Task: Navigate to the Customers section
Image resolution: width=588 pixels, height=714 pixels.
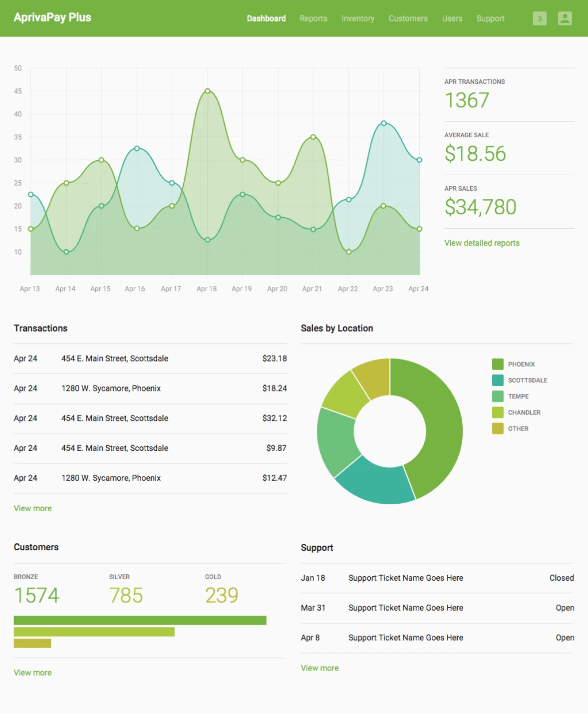Action: pos(408,18)
